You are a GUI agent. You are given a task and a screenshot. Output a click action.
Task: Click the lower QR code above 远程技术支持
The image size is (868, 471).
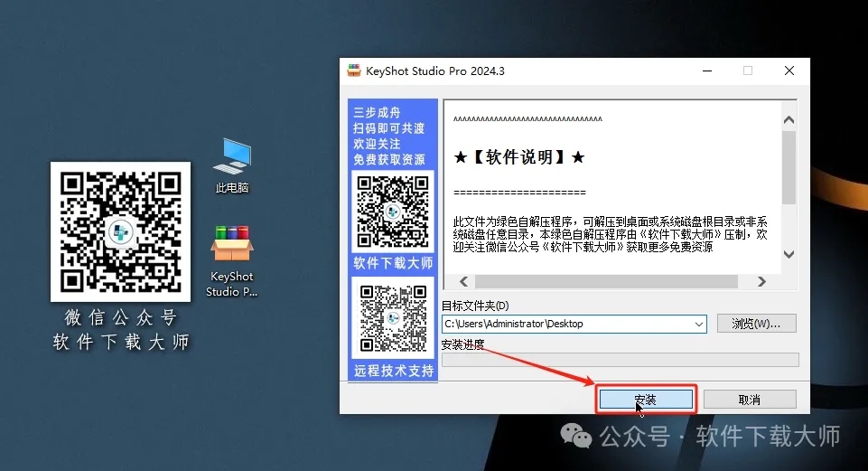[x=393, y=318]
